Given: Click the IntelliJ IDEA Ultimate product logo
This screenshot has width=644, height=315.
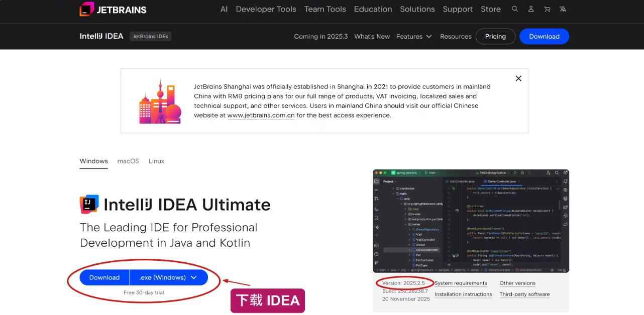Looking at the screenshot, I should point(89,205).
